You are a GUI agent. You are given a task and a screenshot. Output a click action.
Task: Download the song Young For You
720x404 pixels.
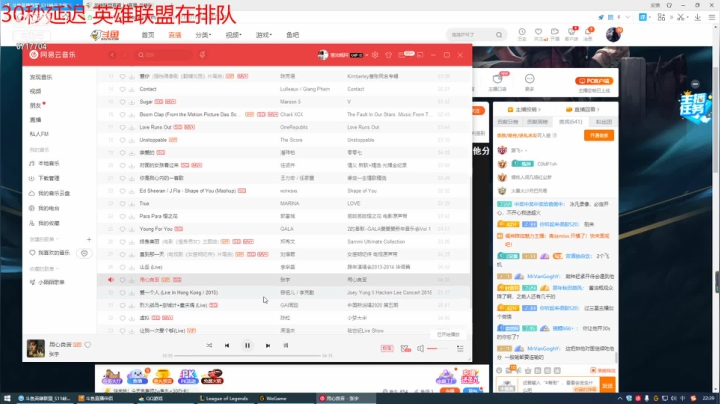tap(132, 229)
